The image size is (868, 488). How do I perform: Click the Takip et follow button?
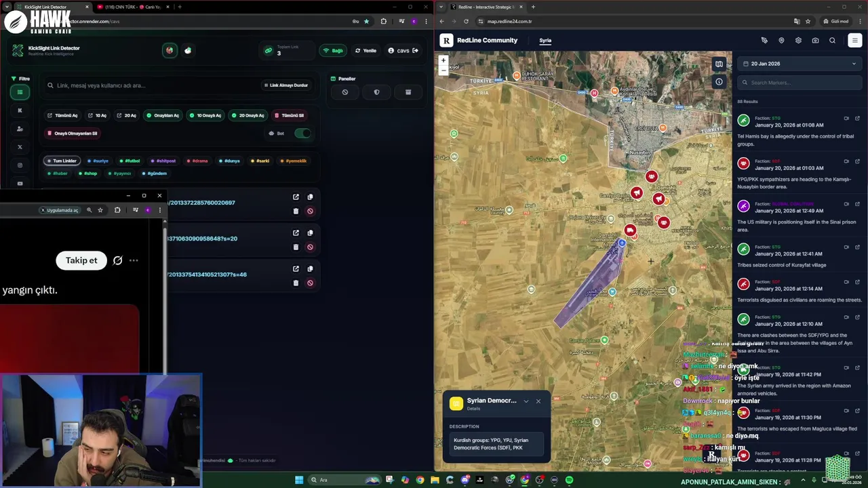(x=81, y=260)
